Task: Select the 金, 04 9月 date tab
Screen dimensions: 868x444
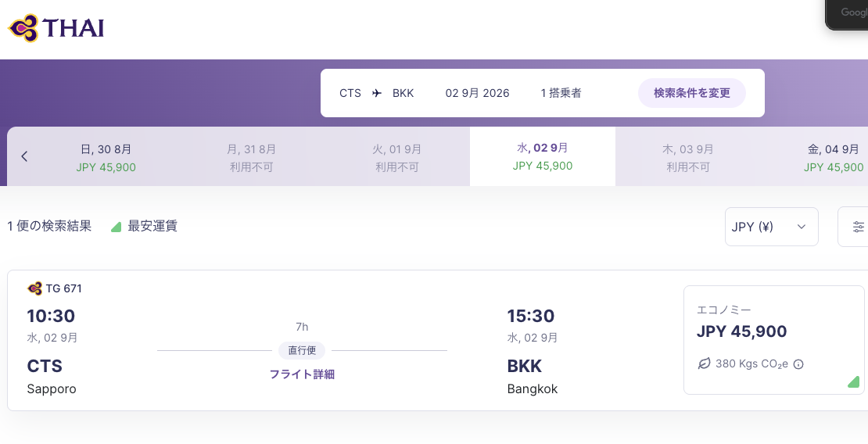Action: coord(833,158)
